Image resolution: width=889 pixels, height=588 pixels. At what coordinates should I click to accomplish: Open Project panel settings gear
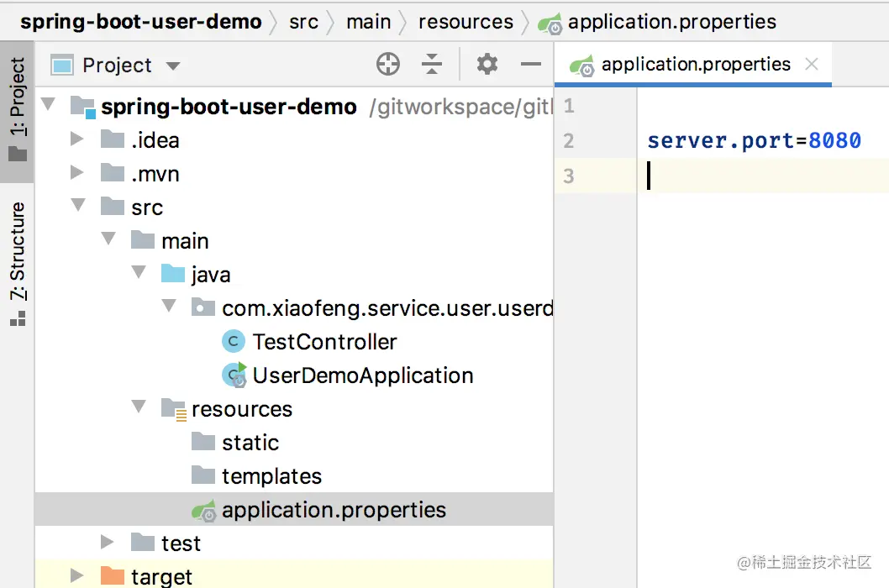[487, 64]
